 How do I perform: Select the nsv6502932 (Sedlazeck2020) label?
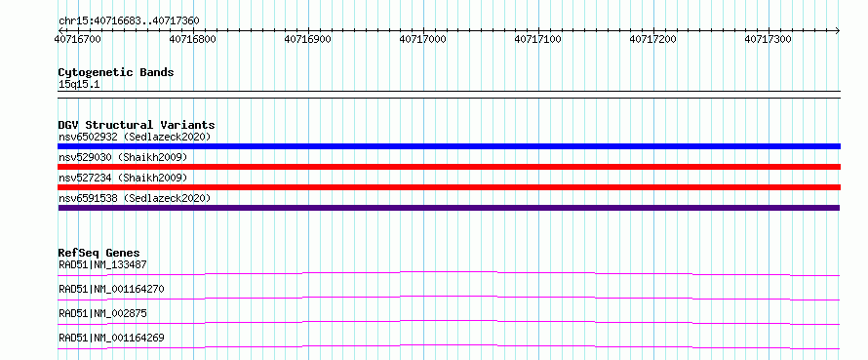pos(135,137)
